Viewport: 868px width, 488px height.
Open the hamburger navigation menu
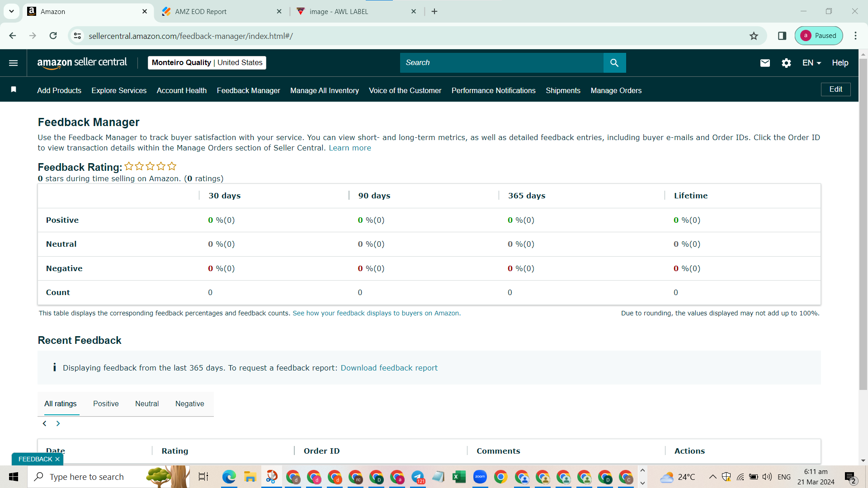pyautogui.click(x=14, y=63)
